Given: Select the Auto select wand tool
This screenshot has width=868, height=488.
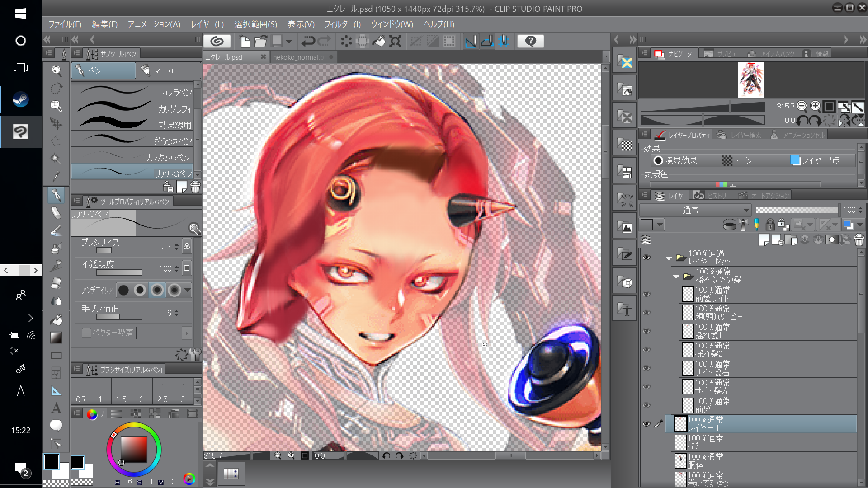Looking at the screenshot, I should [56, 159].
